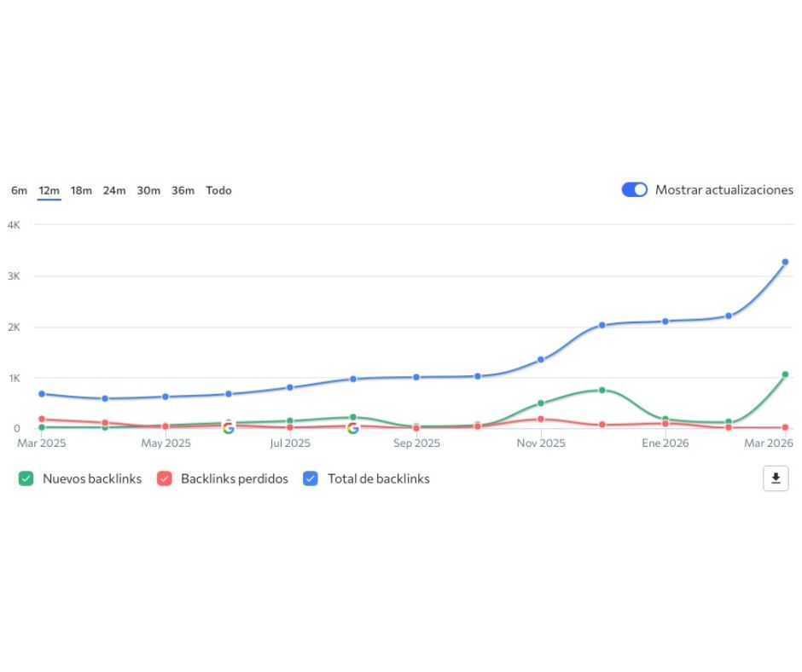The height and width of the screenshot is (672, 802).
Task: Show the Todo full time range
Action: (218, 190)
